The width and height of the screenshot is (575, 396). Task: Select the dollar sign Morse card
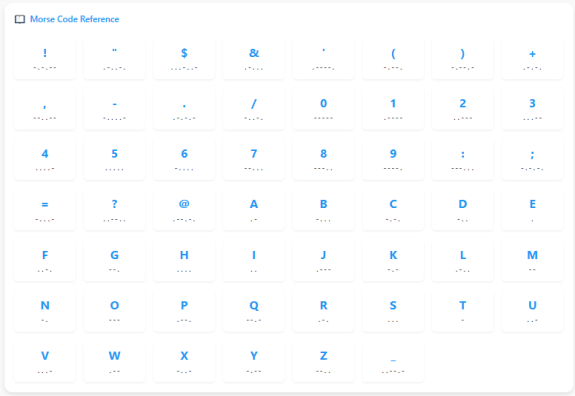pyautogui.click(x=184, y=58)
